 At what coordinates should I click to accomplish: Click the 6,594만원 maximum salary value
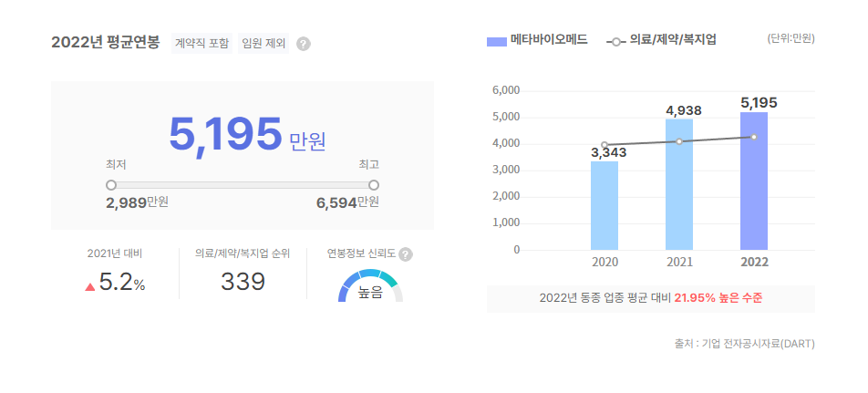[347, 202]
